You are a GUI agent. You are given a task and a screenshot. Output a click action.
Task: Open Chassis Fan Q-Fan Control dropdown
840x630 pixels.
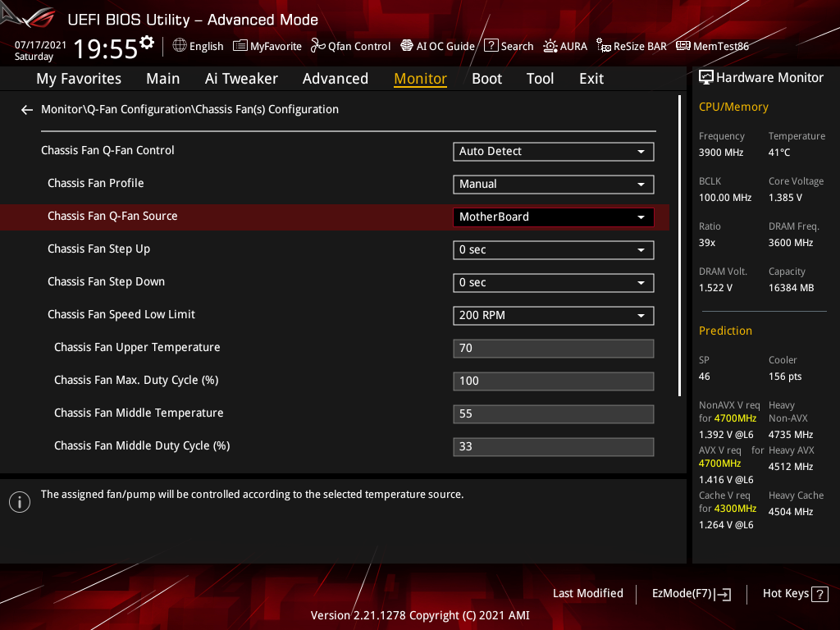click(x=554, y=152)
